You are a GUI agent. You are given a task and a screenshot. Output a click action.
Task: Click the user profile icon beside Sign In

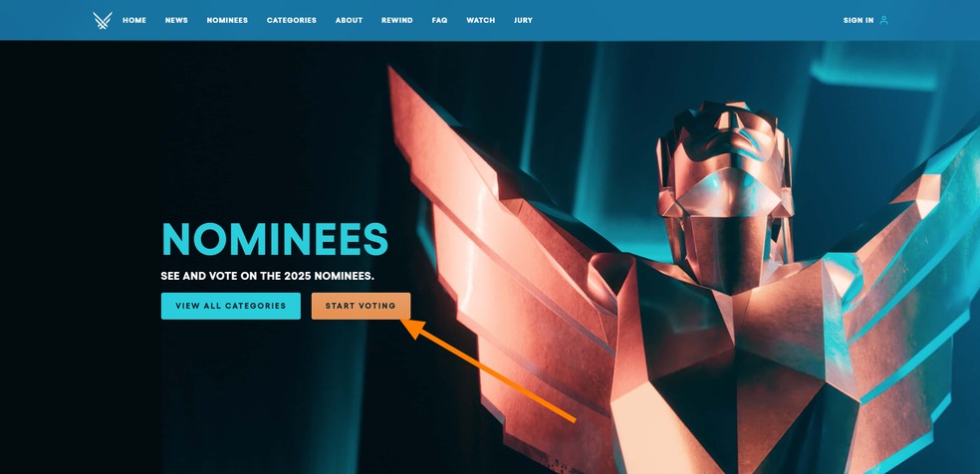click(x=883, y=20)
